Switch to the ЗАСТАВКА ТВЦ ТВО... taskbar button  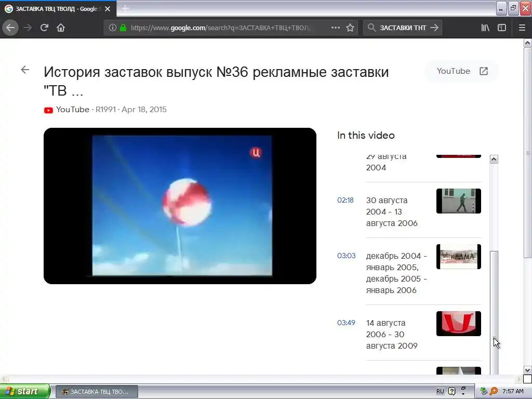tap(97, 392)
